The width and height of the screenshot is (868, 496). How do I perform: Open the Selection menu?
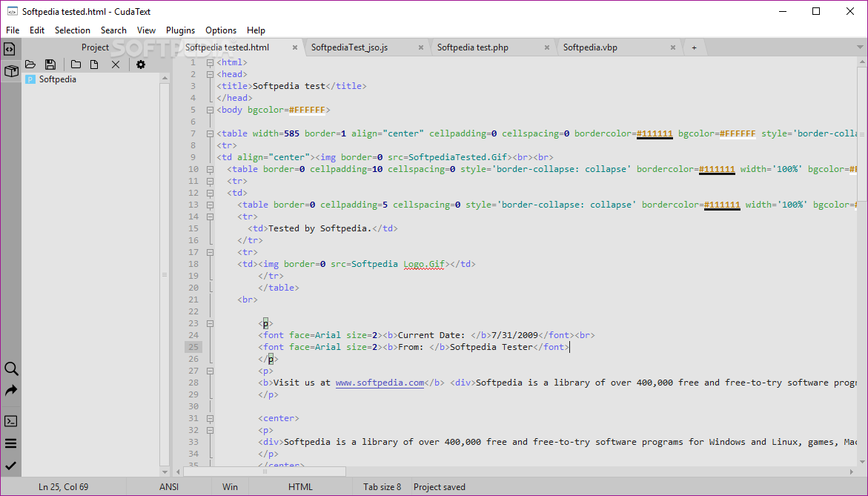[73, 30]
